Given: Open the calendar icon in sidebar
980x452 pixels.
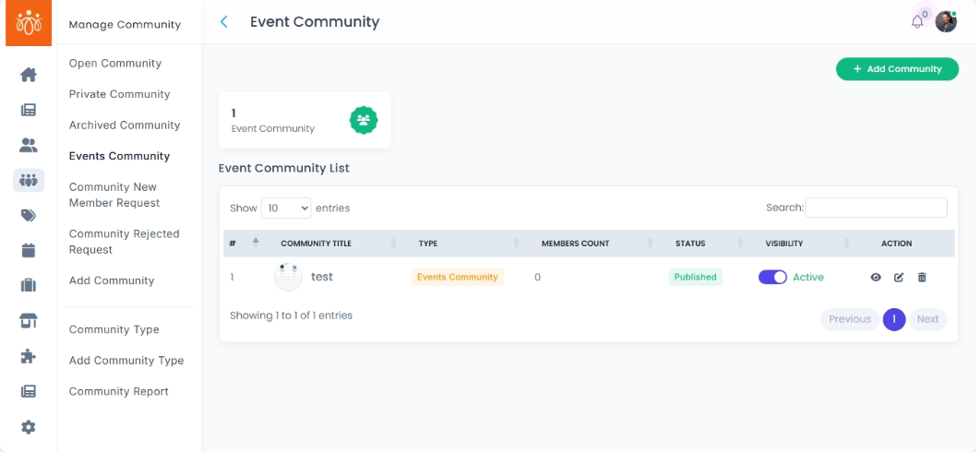Looking at the screenshot, I should point(29,250).
